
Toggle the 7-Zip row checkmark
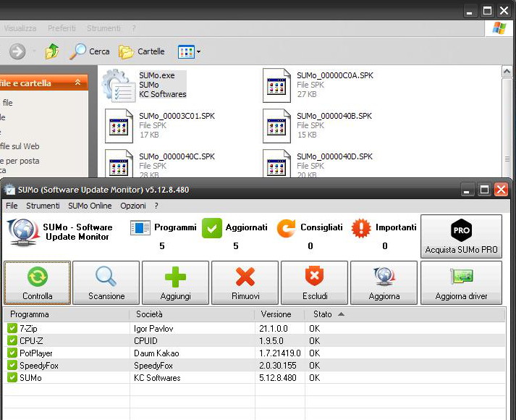coord(12,328)
